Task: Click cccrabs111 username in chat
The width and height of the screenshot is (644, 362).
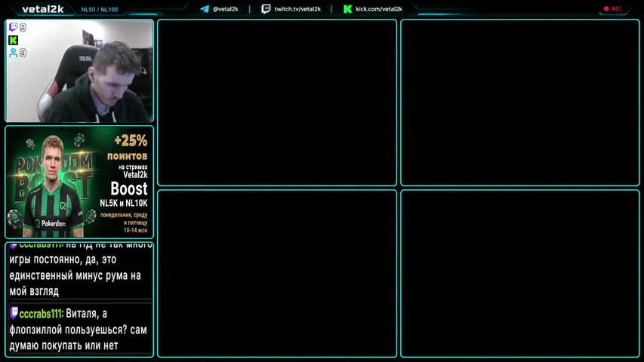Action: click(x=41, y=314)
